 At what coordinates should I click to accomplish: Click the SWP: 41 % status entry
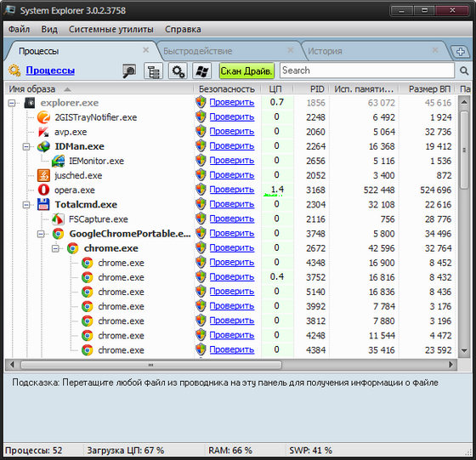(x=310, y=451)
